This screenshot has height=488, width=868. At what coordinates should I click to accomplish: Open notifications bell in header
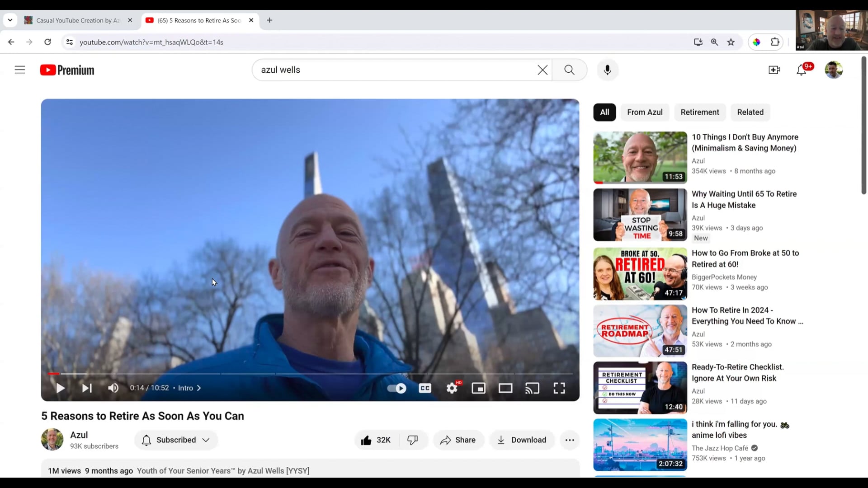pyautogui.click(x=801, y=70)
